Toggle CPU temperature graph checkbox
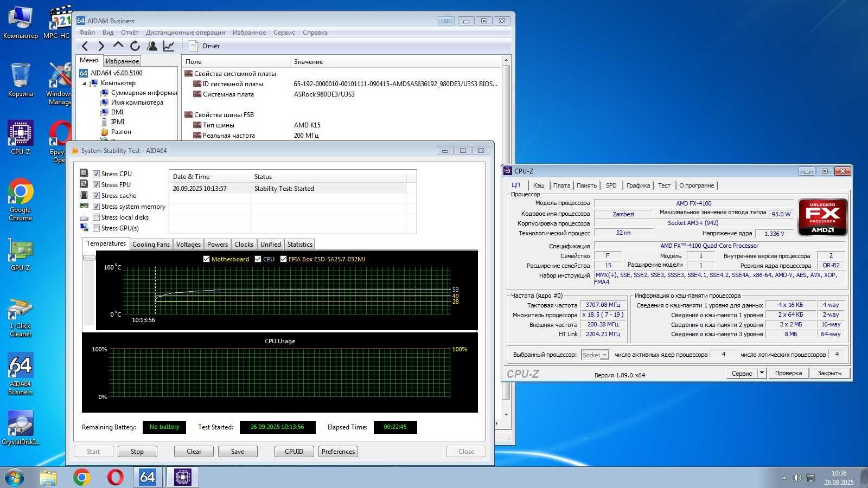This screenshot has width=868, height=488. pos(258,259)
